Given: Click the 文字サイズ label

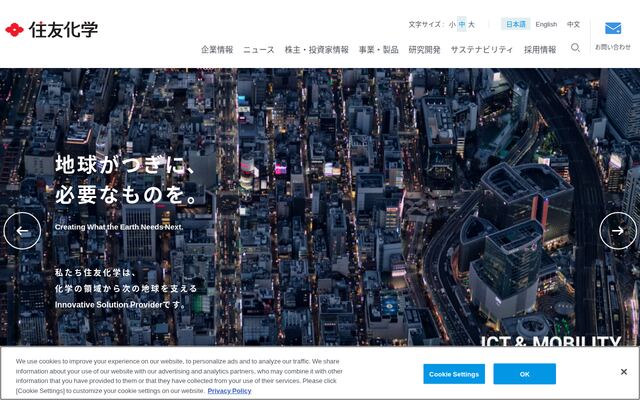Looking at the screenshot, I should tap(424, 24).
